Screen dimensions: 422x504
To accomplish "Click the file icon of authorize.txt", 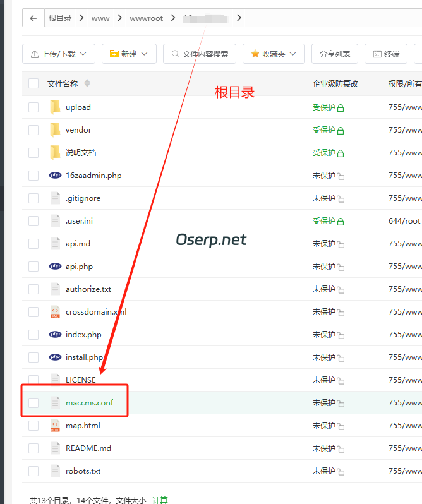I will coord(56,289).
